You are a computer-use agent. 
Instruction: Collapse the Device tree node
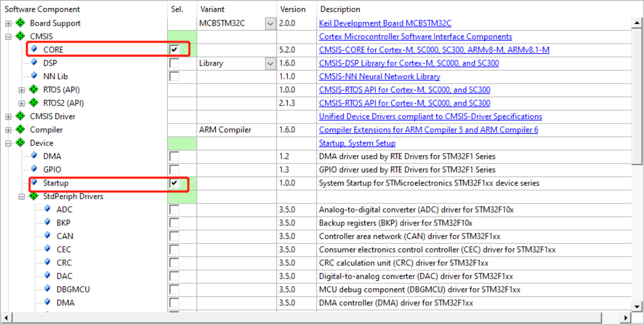[7, 143]
